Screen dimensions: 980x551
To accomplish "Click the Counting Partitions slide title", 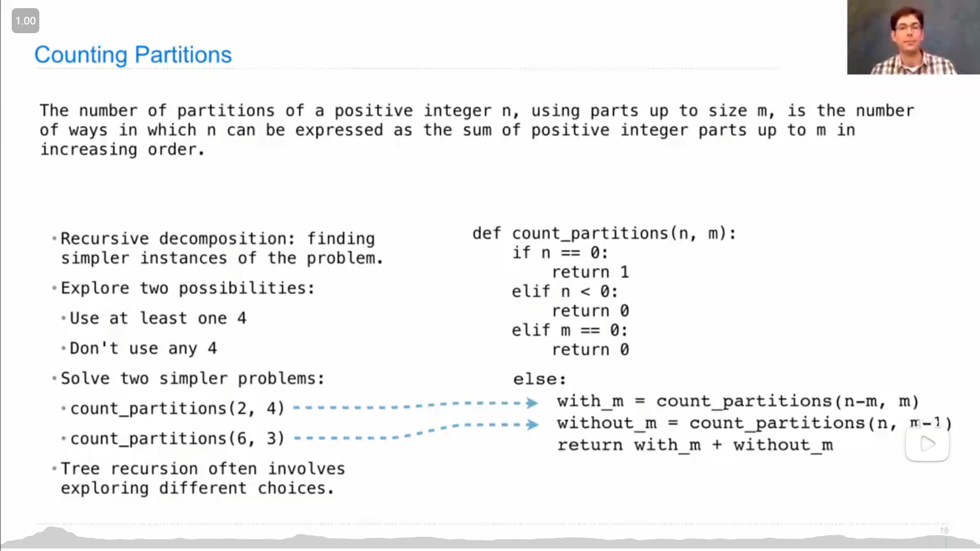I will coord(133,55).
